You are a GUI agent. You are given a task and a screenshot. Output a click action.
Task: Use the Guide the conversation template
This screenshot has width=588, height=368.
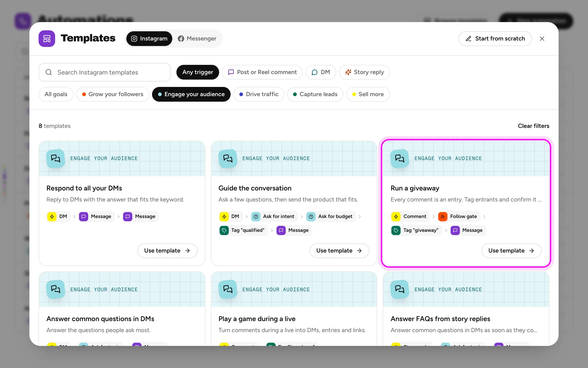pyautogui.click(x=339, y=251)
